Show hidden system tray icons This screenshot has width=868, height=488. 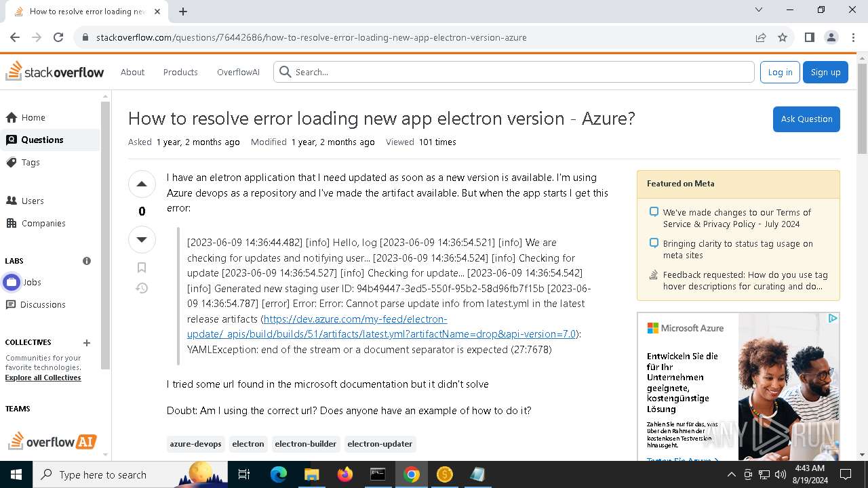tap(731, 474)
